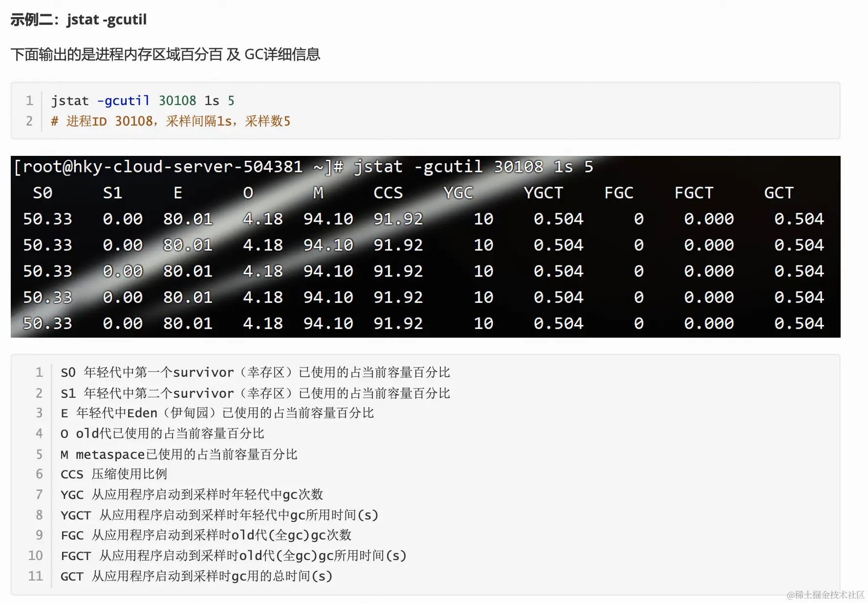Viewport: 868px width, 603px height.
Task: Click the 'YGC' column header in terminal
Action: pos(458,193)
